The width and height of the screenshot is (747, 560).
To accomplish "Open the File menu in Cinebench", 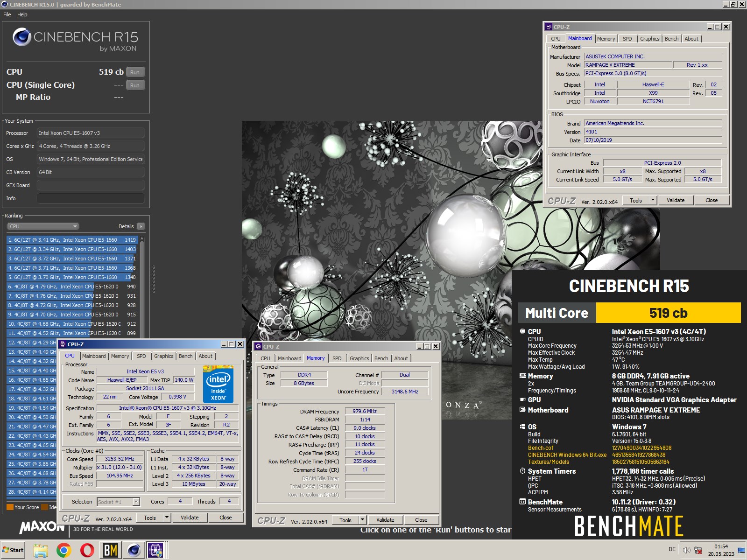I will point(7,14).
